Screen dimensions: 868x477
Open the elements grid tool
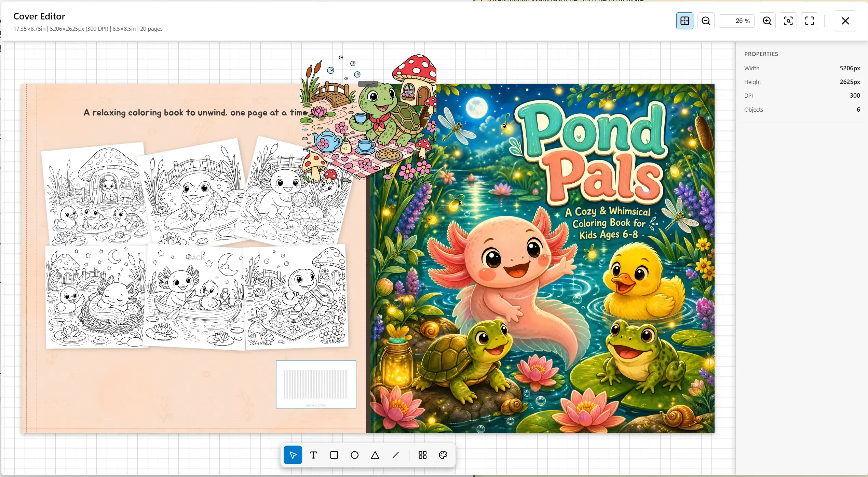point(422,455)
